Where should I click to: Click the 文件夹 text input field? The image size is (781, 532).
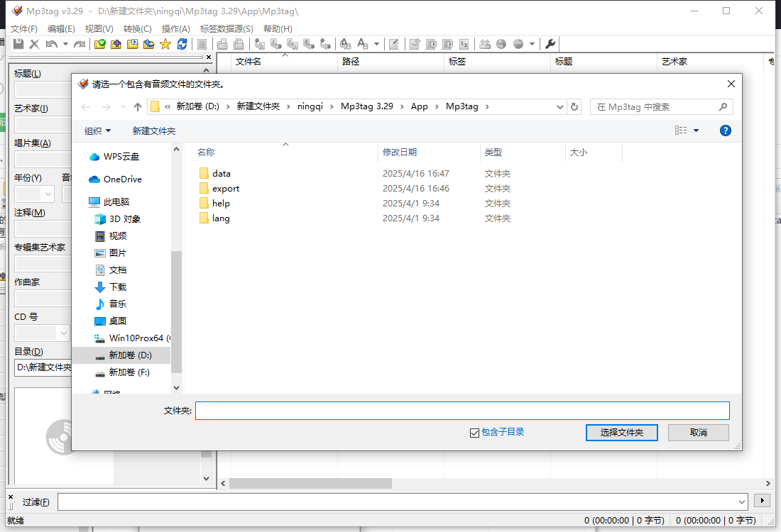click(462, 411)
